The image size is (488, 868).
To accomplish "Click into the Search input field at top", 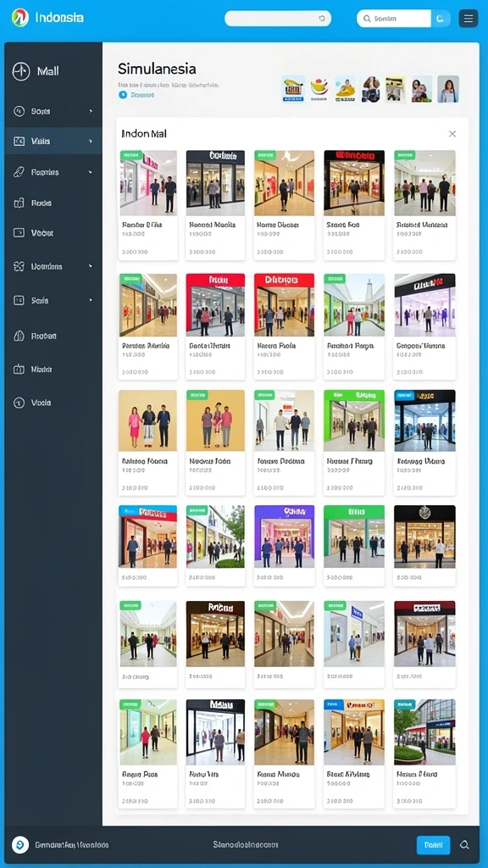I will point(394,19).
